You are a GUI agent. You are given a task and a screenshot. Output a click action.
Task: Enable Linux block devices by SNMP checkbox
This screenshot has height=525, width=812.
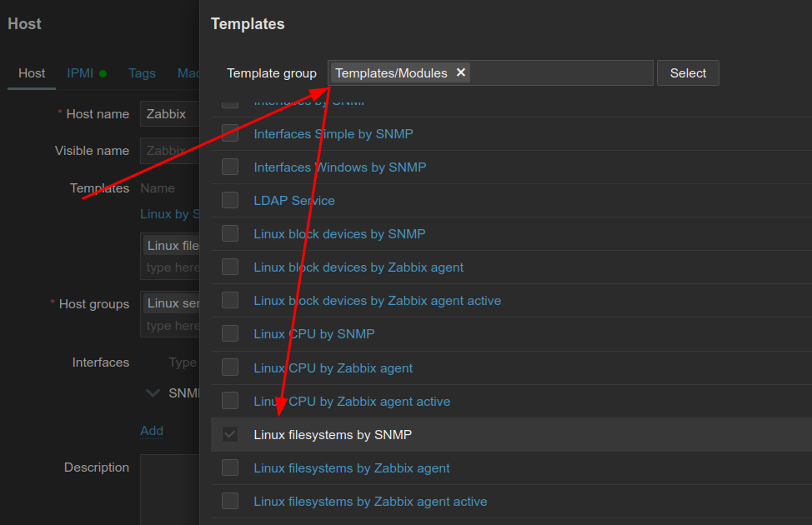point(230,233)
